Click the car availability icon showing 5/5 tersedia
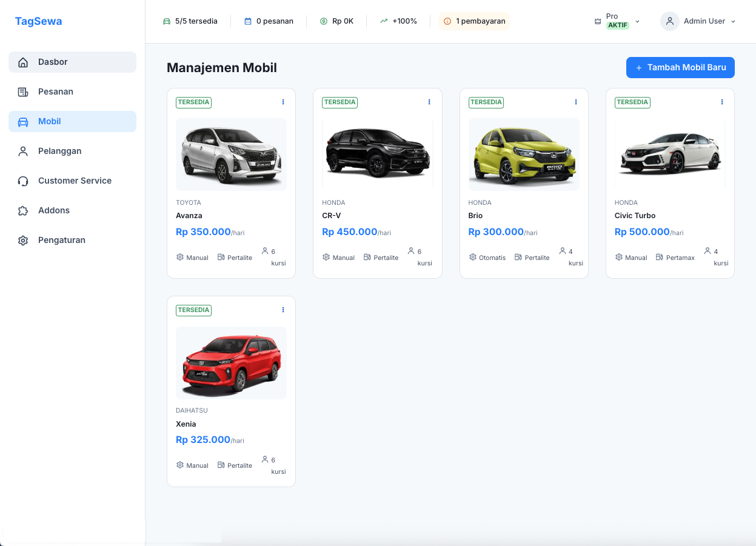The height and width of the screenshot is (546, 756). (x=166, y=20)
